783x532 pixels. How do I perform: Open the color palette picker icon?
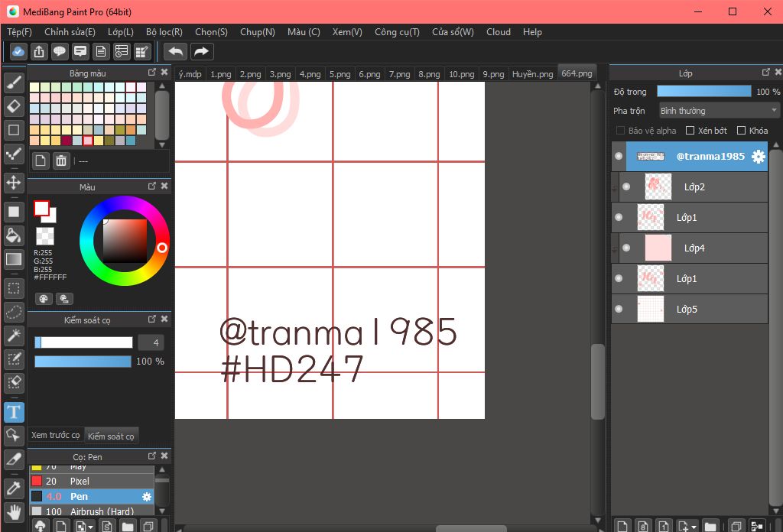pyautogui.click(x=44, y=299)
